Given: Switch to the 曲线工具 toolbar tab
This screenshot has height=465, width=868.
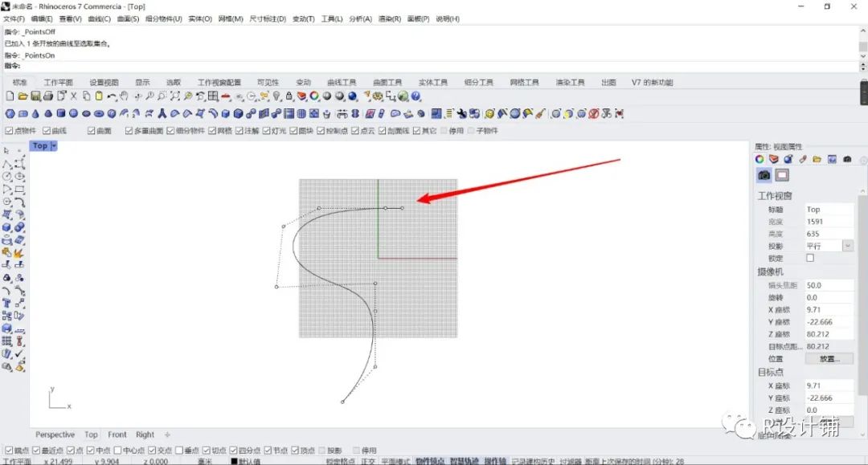Looking at the screenshot, I should [341, 82].
